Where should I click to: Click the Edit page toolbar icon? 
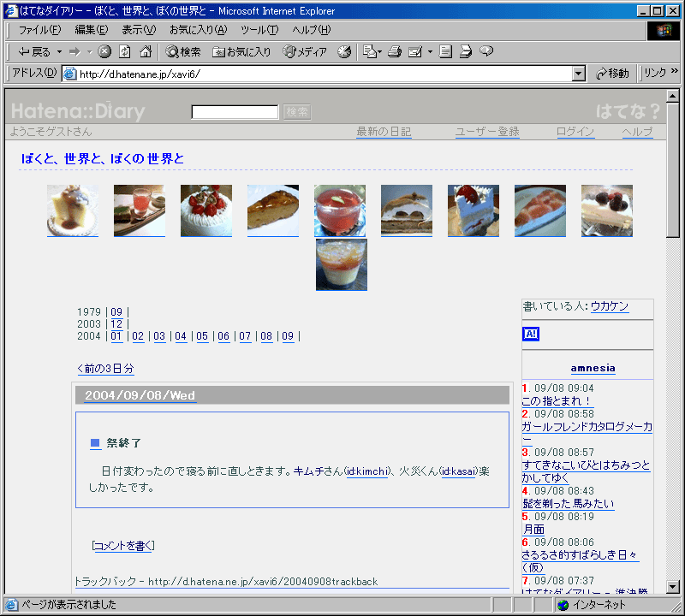pos(415,52)
